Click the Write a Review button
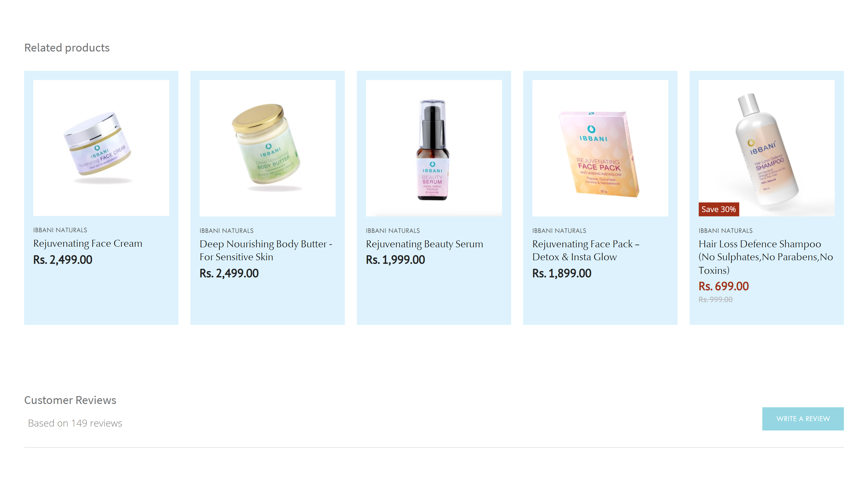The image size is (868, 488). coord(803,419)
